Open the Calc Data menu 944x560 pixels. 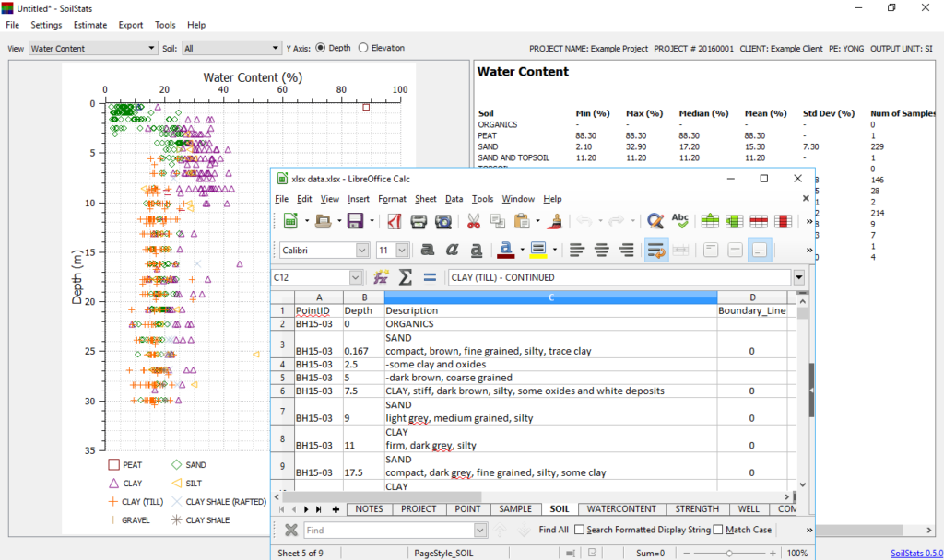coord(454,199)
